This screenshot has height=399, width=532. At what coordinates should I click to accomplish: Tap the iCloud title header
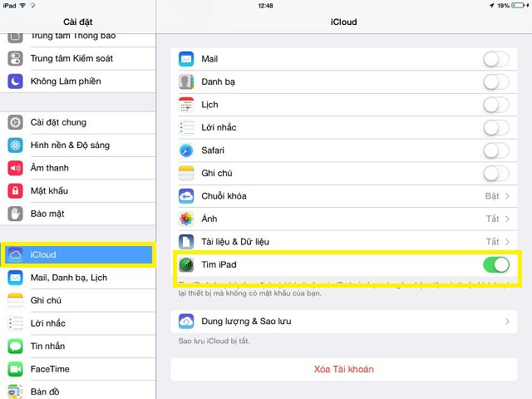tap(343, 22)
